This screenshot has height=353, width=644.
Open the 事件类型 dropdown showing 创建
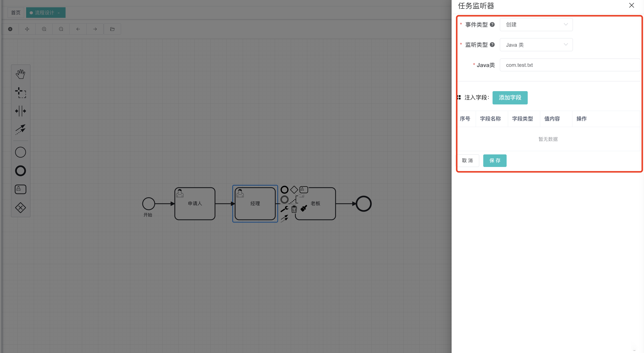point(536,25)
